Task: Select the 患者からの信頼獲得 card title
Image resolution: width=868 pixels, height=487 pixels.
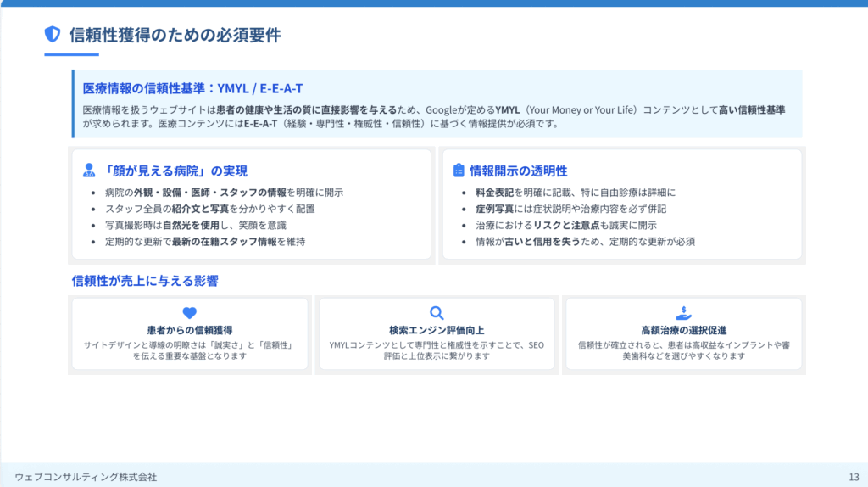Action: pos(189,330)
